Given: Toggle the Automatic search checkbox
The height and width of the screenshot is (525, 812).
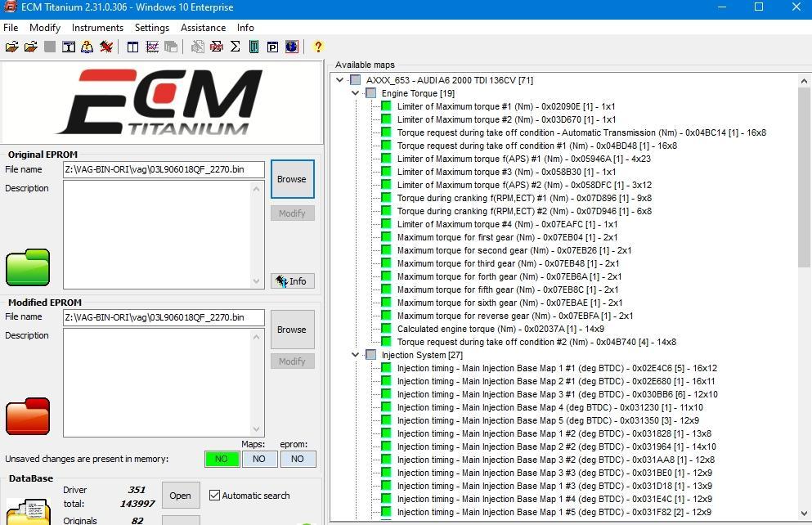Looking at the screenshot, I should pyautogui.click(x=214, y=495).
